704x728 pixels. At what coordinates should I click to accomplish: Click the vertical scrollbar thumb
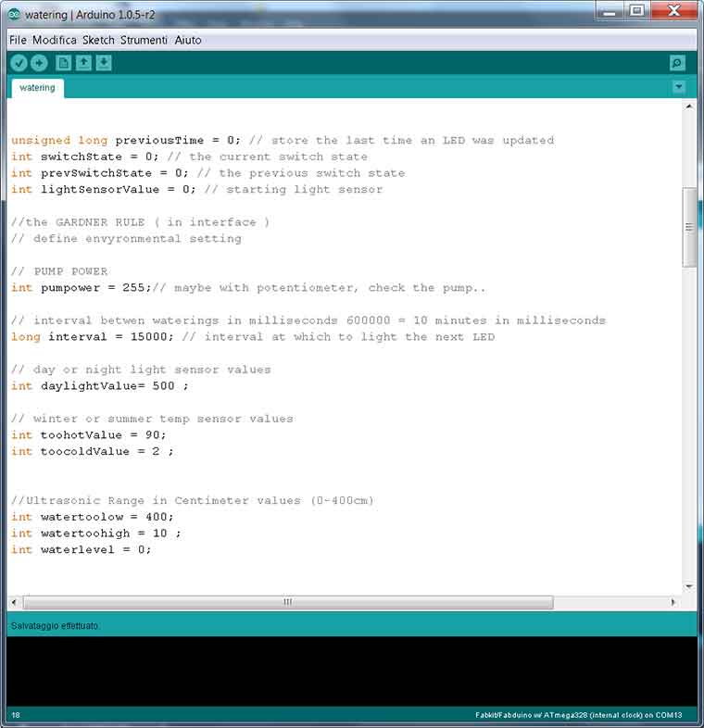point(689,227)
